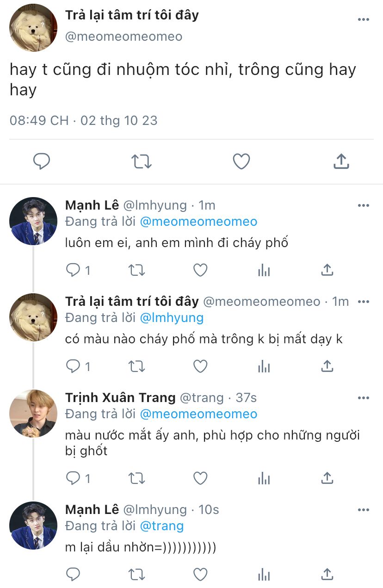The width and height of the screenshot is (383, 588).
Task: Like the main tweet by meomeomeomeo
Action: point(241,161)
